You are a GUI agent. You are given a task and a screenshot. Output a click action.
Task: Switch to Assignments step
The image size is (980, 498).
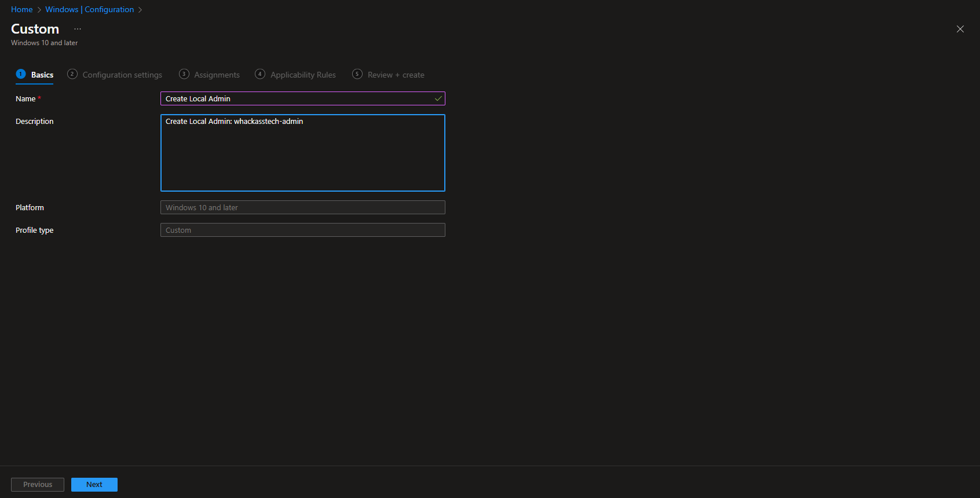(x=209, y=75)
